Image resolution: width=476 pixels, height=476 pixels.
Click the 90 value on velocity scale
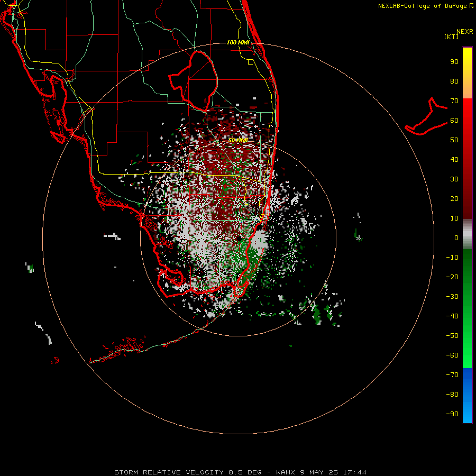tap(454, 62)
